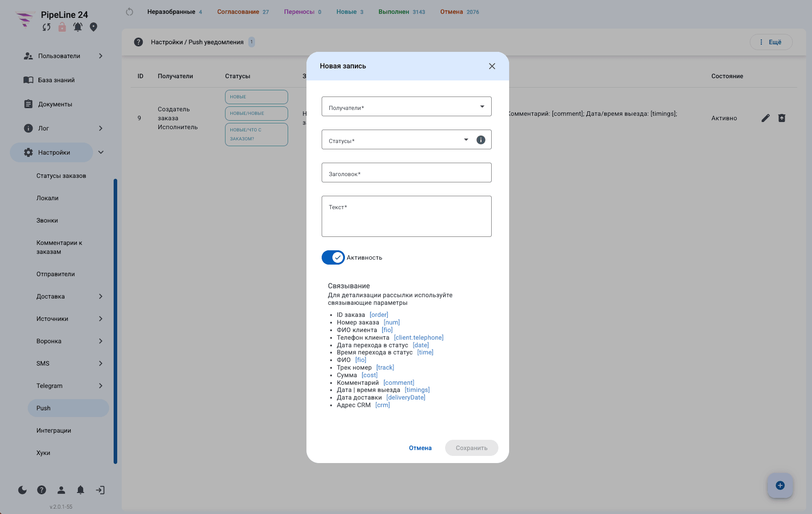Collapse the Настройки sidebar section
The image size is (812, 514).
[101, 152]
